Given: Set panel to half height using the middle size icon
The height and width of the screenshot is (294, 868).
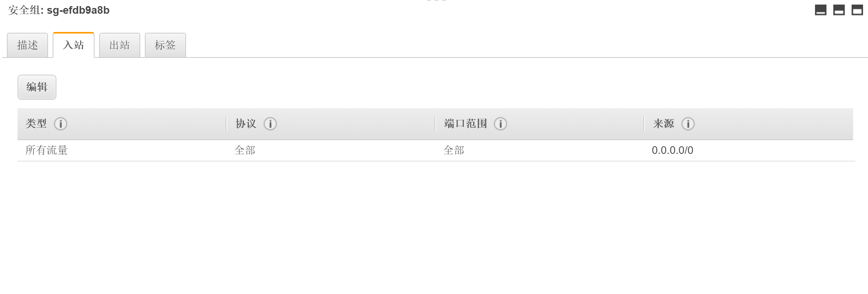Looking at the screenshot, I should pyautogui.click(x=839, y=10).
